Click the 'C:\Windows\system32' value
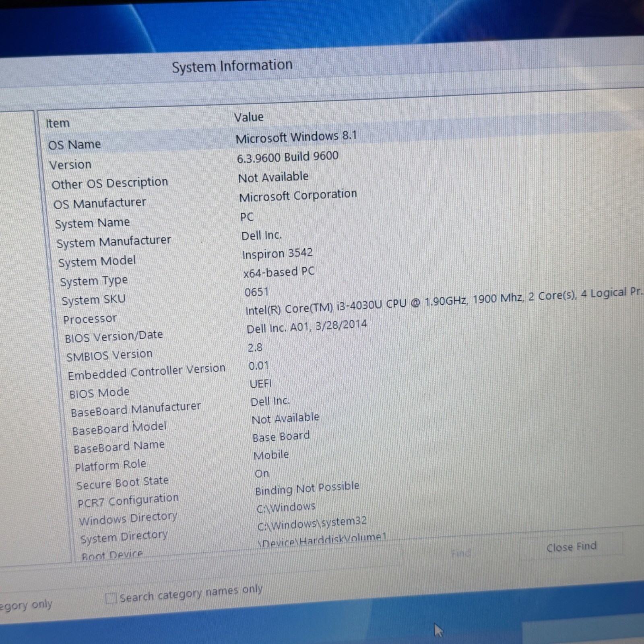 (312, 524)
